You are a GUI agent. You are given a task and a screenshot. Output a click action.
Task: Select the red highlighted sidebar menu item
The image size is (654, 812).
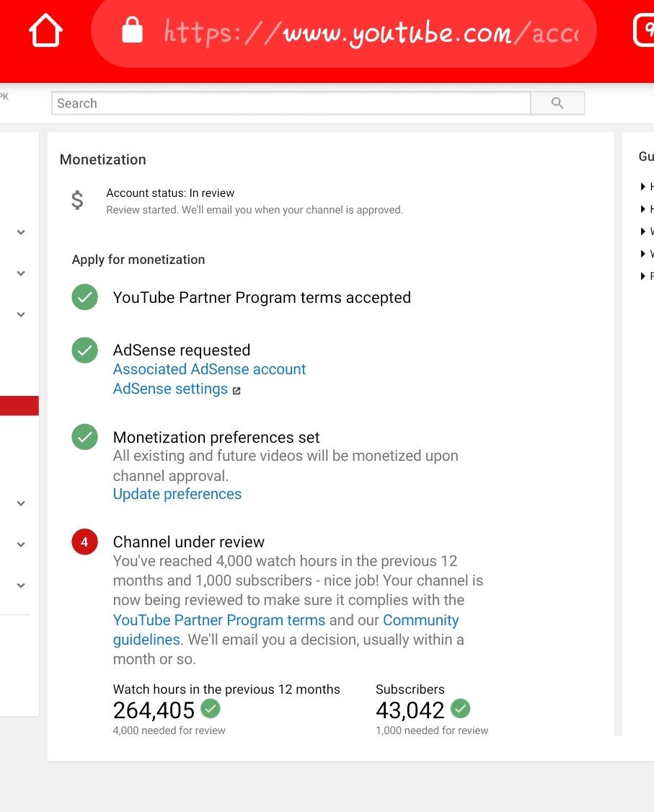[19, 405]
